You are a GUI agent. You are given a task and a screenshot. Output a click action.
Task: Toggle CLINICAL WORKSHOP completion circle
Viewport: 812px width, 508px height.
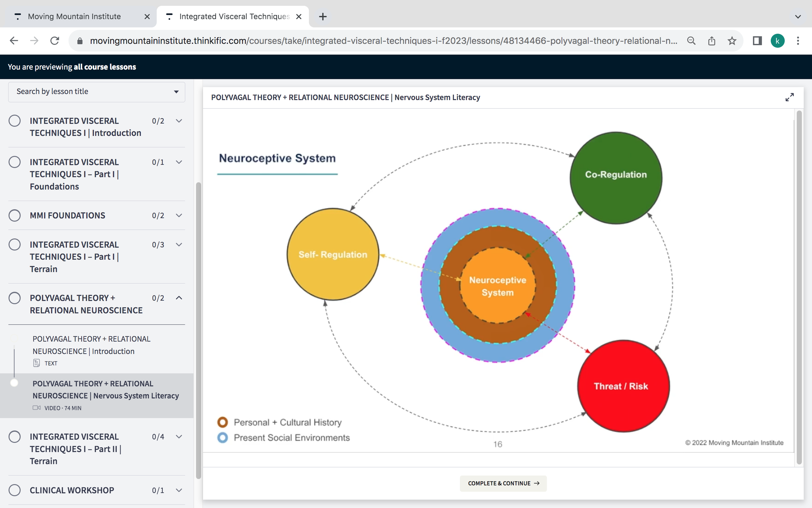tap(14, 490)
